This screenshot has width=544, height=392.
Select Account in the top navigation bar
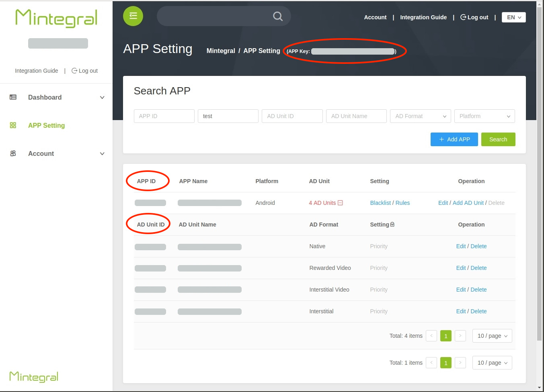(375, 17)
